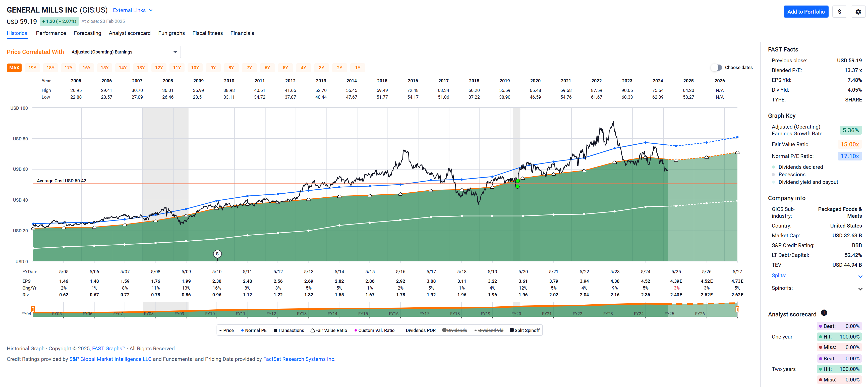868x387 pixels.
Task: Click the right range slider handle
Action: pos(737,309)
